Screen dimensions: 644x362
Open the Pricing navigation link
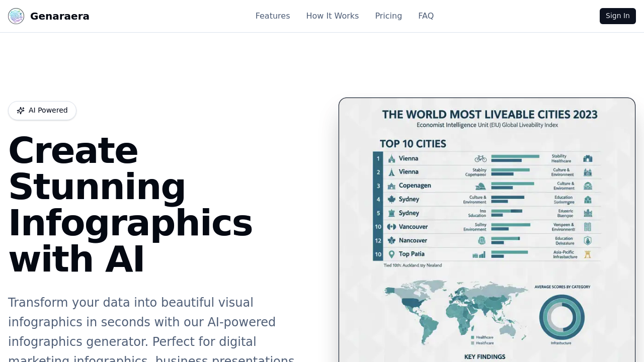pyautogui.click(x=388, y=16)
